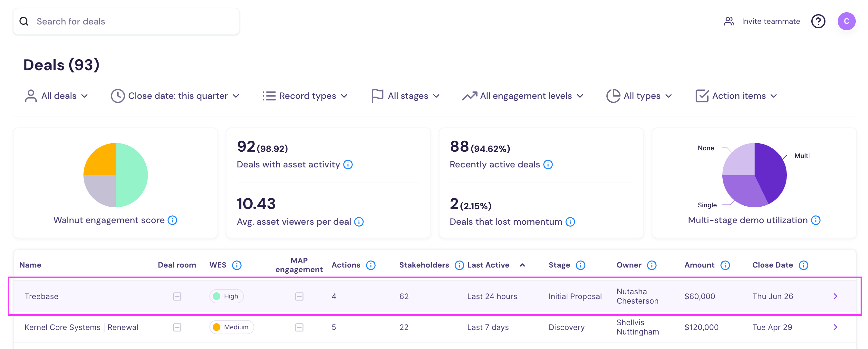Open Treebase row chevron arrow

835,297
